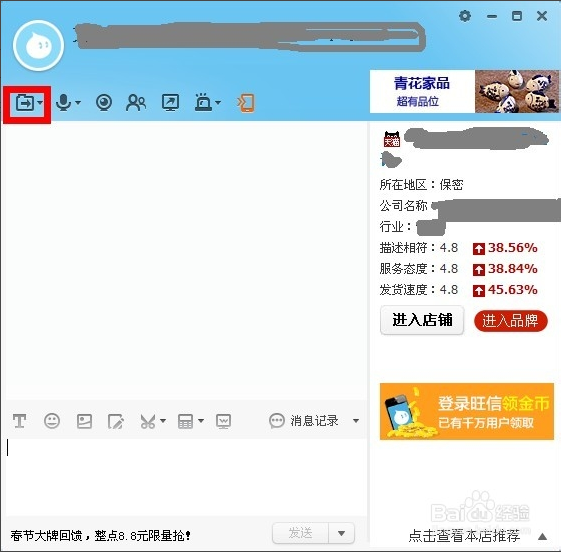Expand the scissors screenshot options arrow
This screenshot has height=552, width=561.
pyautogui.click(x=163, y=421)
